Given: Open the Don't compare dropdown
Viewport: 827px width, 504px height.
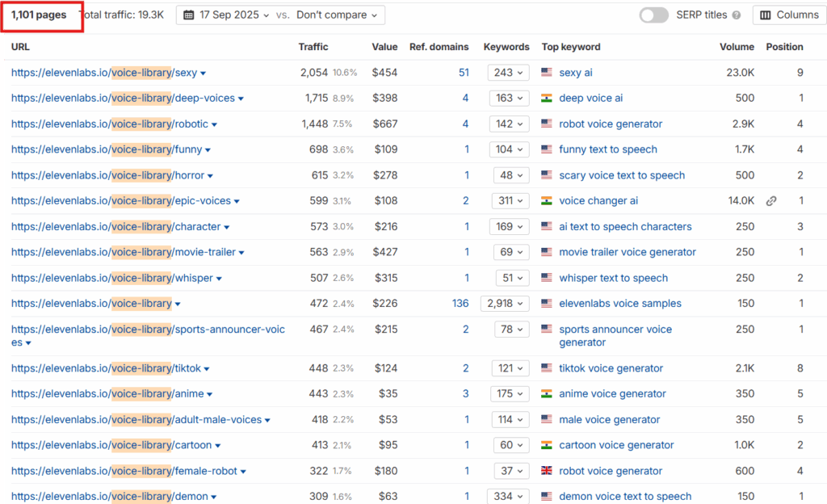Looking at the screenshot, I should pyautogui.click(x=337, y=15).
